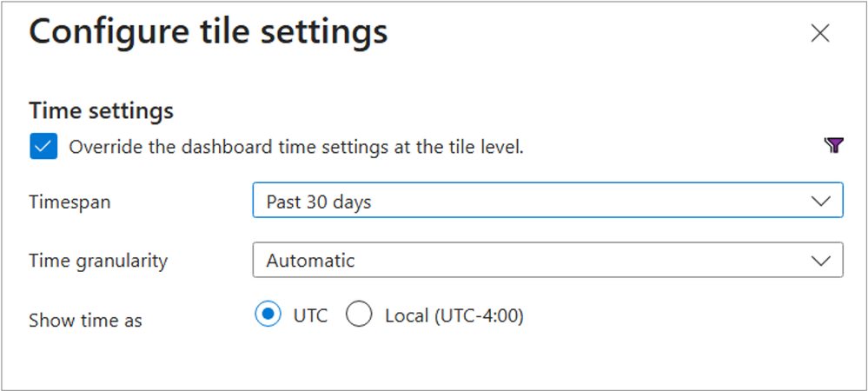Uncheck the override dashboard time settings checkbox
Viewport: 868px width, 391px height.
point(43,146)
